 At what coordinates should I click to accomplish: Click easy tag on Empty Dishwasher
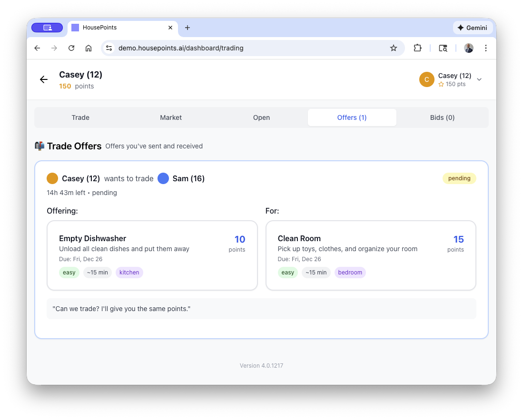(x=69, y=273)
